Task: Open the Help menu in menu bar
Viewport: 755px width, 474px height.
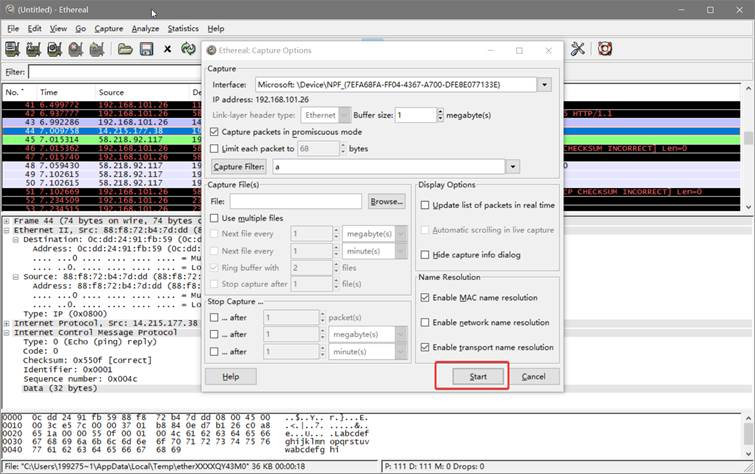Action: 216,28
